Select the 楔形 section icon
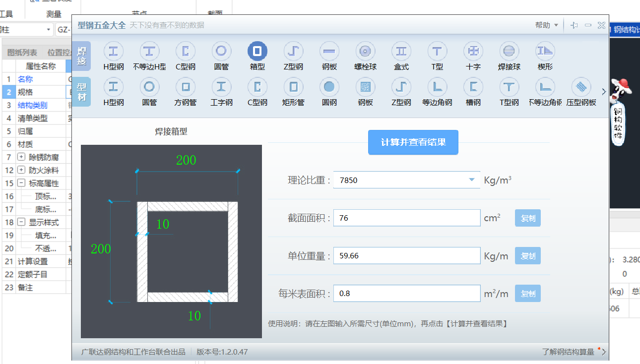The image size is (640, 364). click(545, 51)
